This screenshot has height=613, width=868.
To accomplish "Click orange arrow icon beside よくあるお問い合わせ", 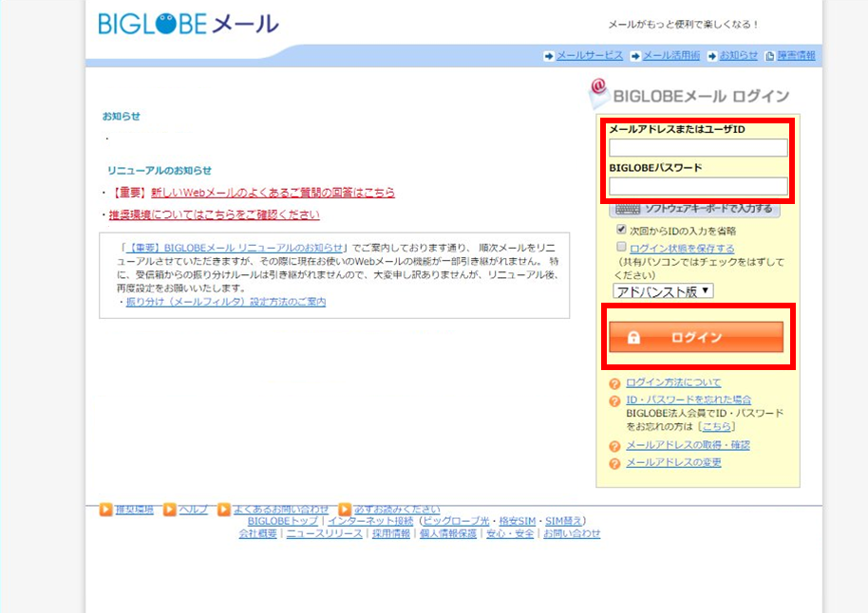I will pyautogui.click(x=223, y=509).
